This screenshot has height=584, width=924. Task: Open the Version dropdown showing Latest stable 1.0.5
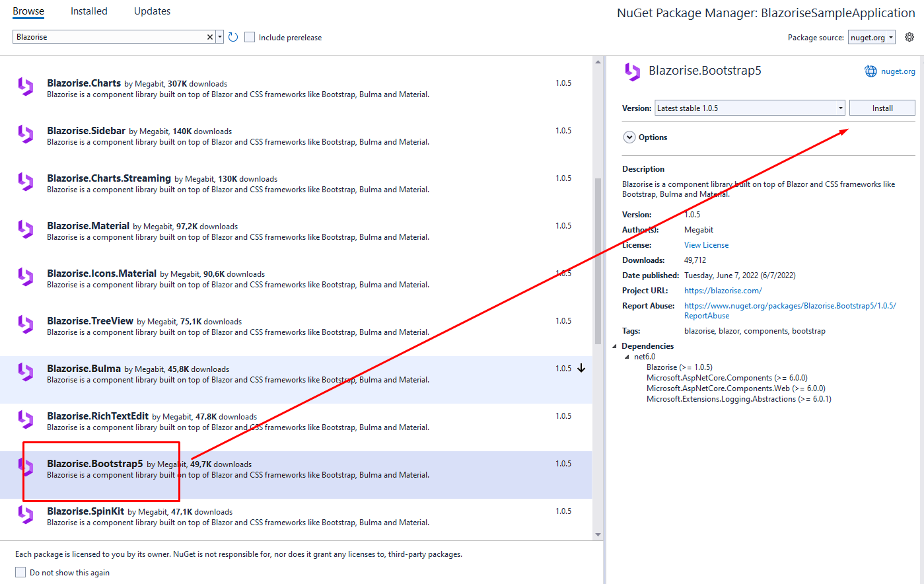pyautogui.click(x=750, y=107)
